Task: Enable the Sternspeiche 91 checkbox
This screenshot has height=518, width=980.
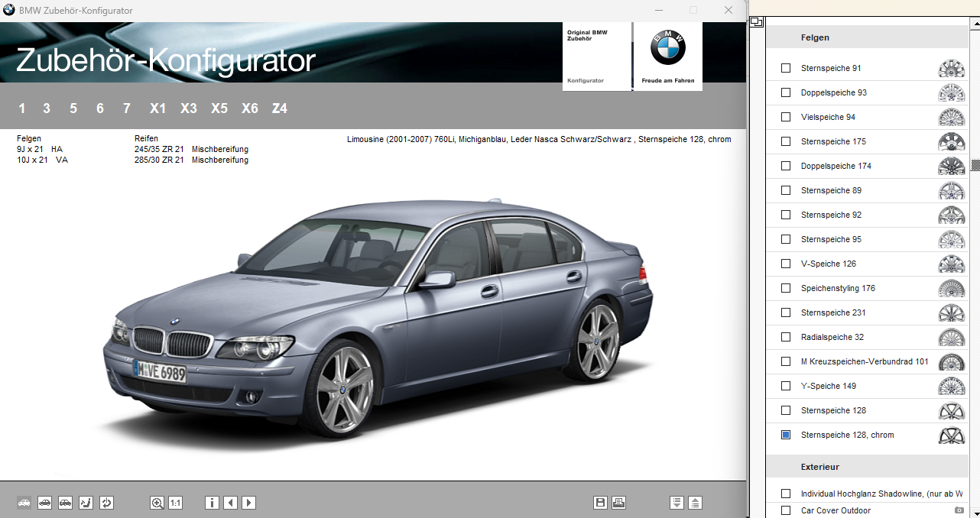Action: (x=786, y=68)
